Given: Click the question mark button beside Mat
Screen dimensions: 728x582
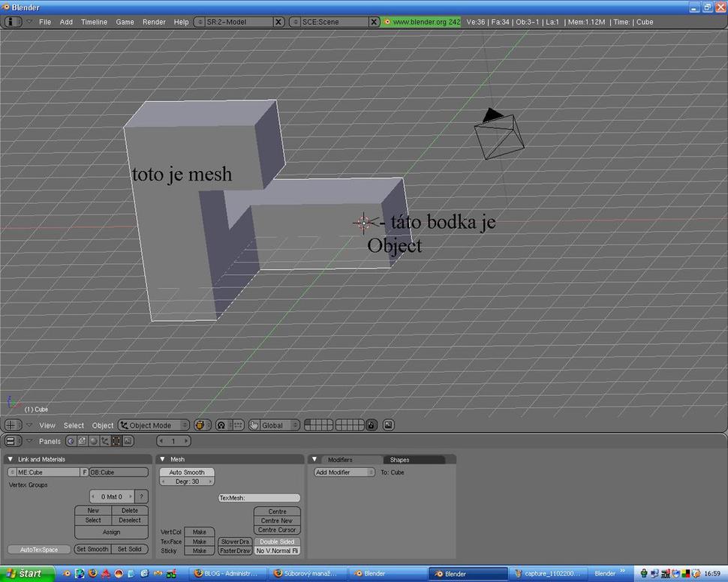Looking at the screenshot, I should coord(142,496).
